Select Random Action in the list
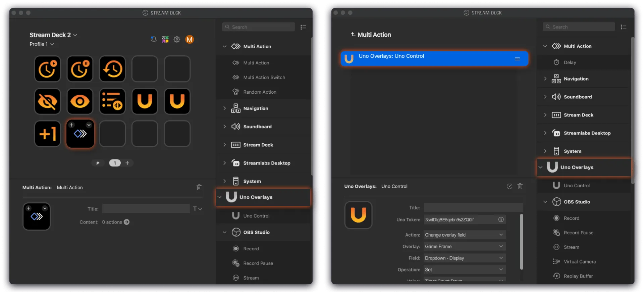Viewport: 644px width, 292px height. click(x=260, y=92)
